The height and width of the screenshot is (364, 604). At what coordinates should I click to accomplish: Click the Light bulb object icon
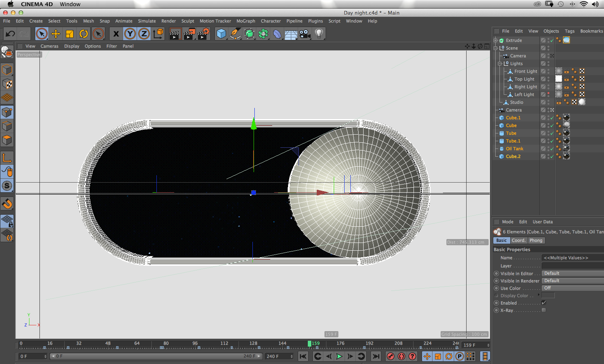[319, 34]
